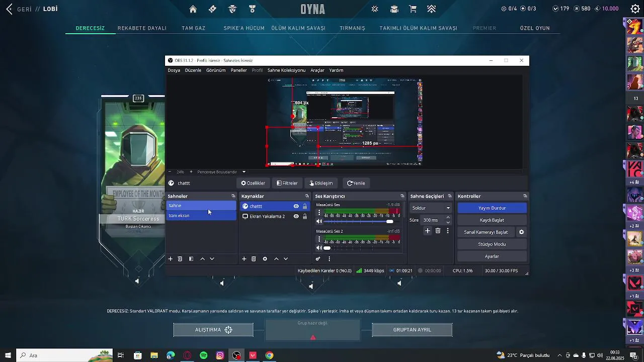Open Valorant settings gear icon
This screenshot has width=644, height=362.
coord(635,9)
